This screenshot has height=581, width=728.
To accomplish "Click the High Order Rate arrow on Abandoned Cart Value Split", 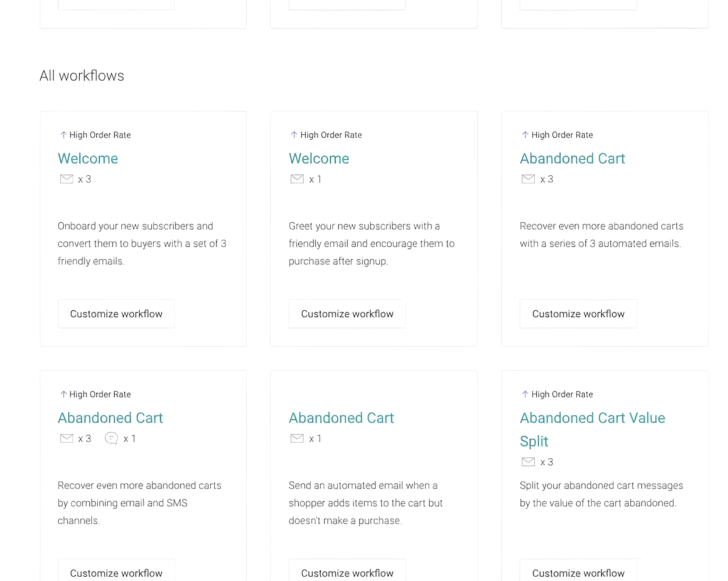I will [x=525, y=394].
